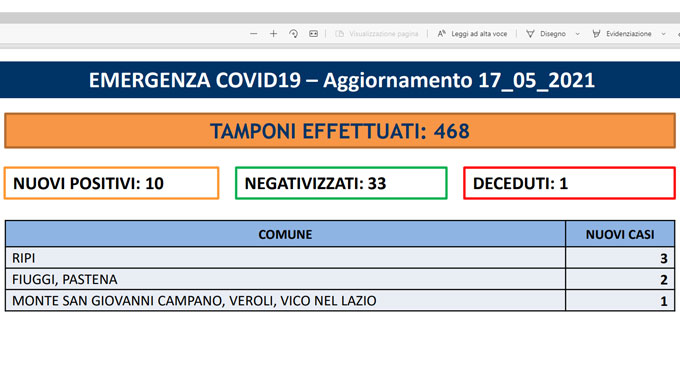Expand the Evidenziazione dropdown arrow
Image resolution: width=680 pixels, height=383 pixels.
[663, 34]
